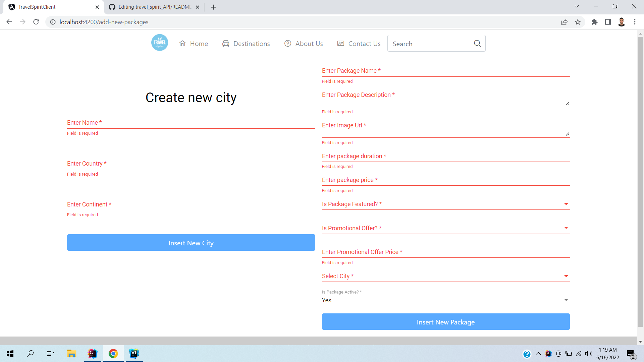
Task: Close the TravelSpiritClient tab
Action: [97, 7]
